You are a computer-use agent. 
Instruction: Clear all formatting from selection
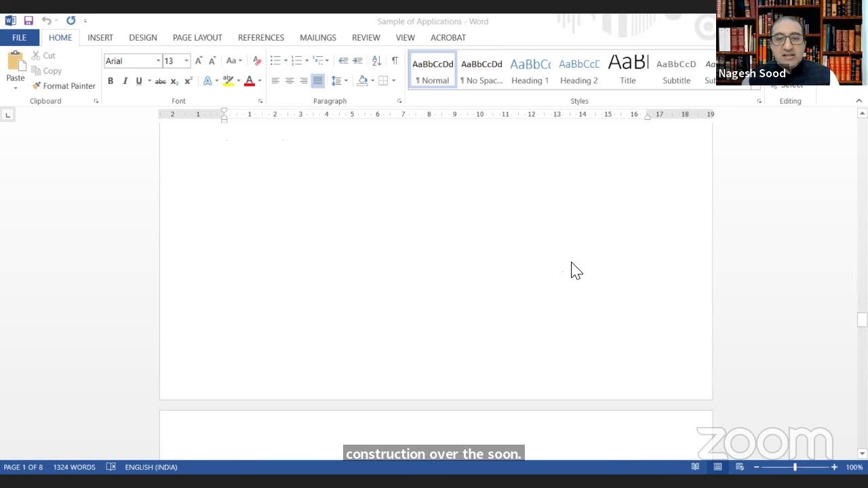pyautogui.click(x=256, y=61)
